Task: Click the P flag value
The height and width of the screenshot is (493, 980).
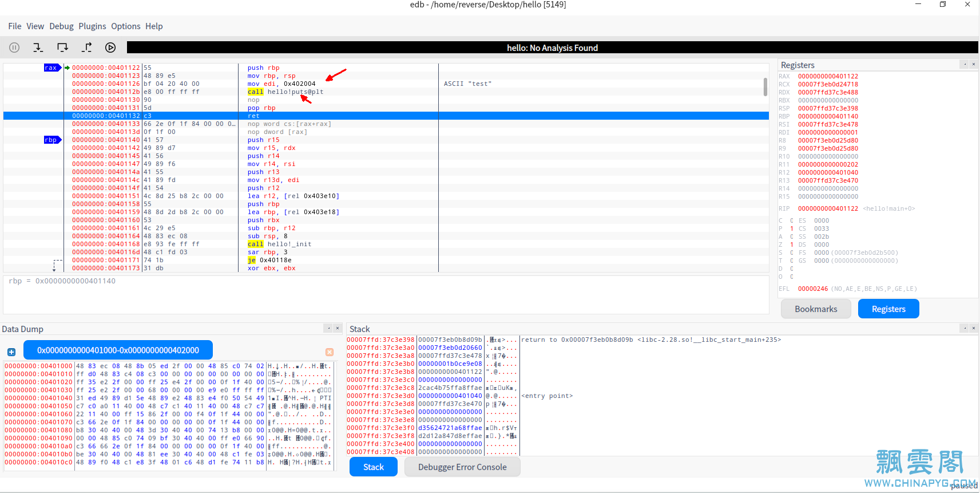Action: pos(792,228)
